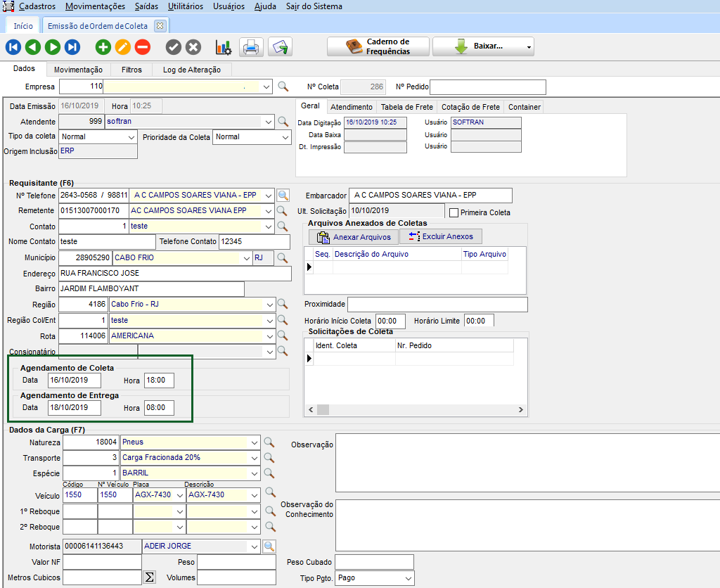Click the Solicitações de Coleta horizontal scrollbar
The height and width of the screenshot is (588, 720).
tap(415, 409)
